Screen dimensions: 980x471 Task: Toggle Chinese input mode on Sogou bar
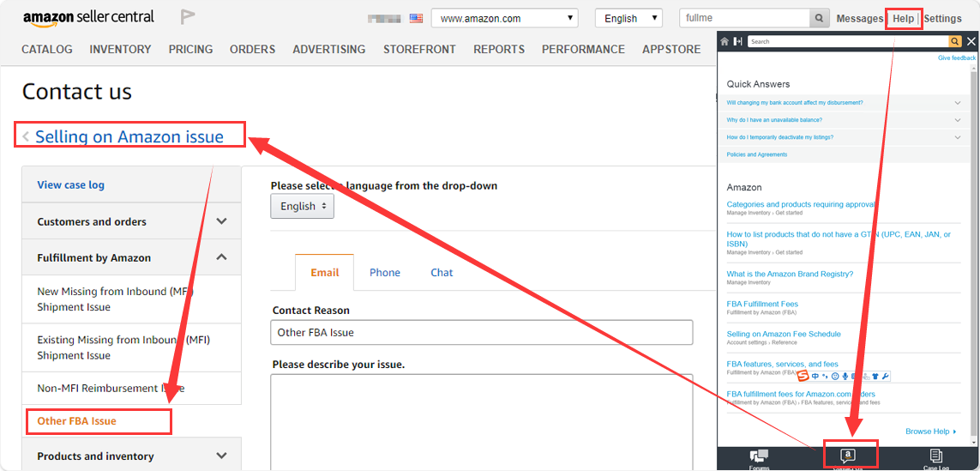click(x=815, y=376)
